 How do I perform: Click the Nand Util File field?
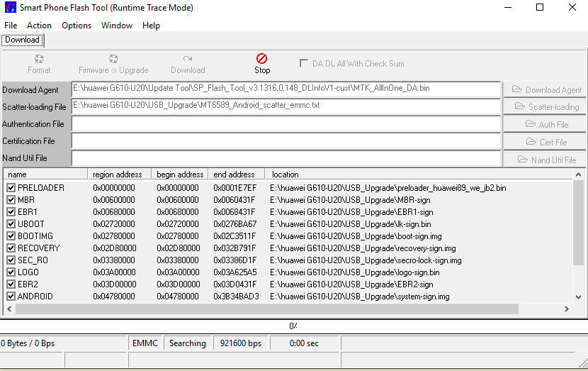point(286,158)
